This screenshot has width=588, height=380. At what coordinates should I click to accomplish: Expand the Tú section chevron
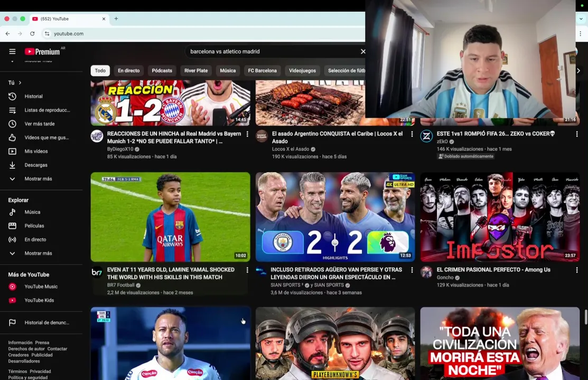(20, 83)
